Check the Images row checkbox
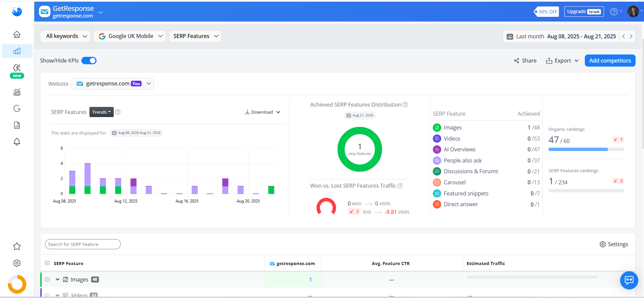This screenshot has width=644, height=298. pos(47,280)
